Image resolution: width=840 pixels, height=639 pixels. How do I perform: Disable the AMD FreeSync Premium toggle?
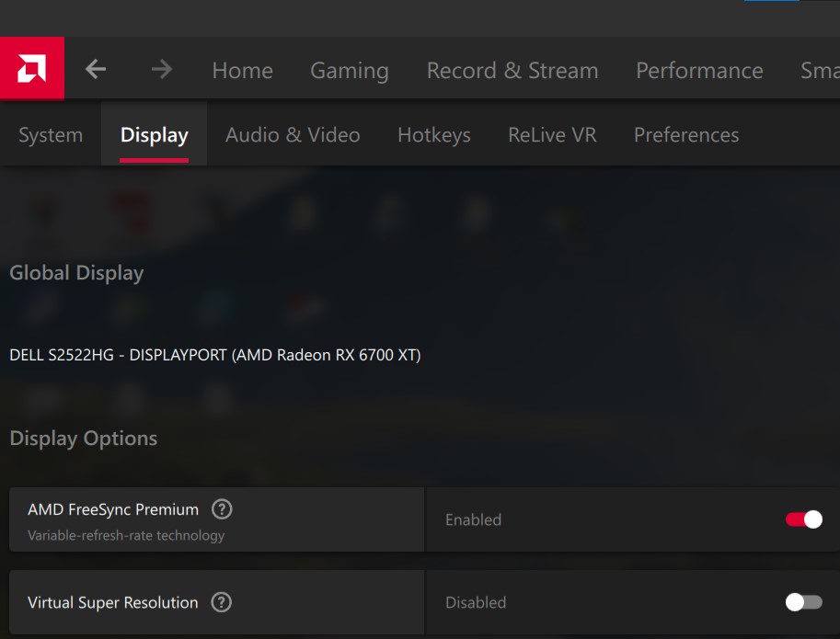point(803,519)
